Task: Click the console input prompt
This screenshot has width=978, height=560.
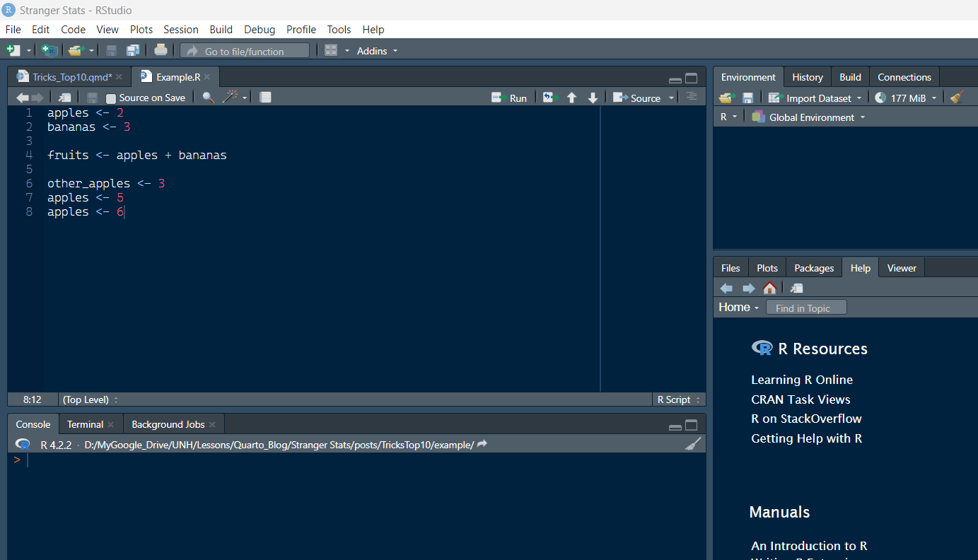Action: coord(356,460)
